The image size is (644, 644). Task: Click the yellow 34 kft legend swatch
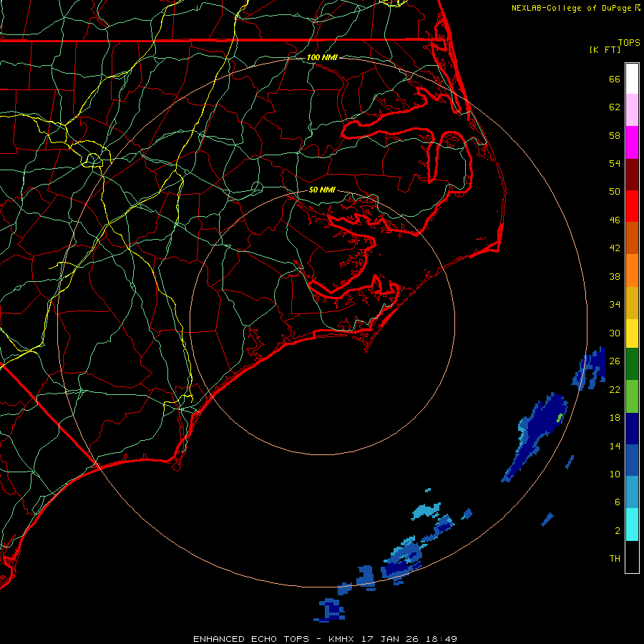coord(632,333)
